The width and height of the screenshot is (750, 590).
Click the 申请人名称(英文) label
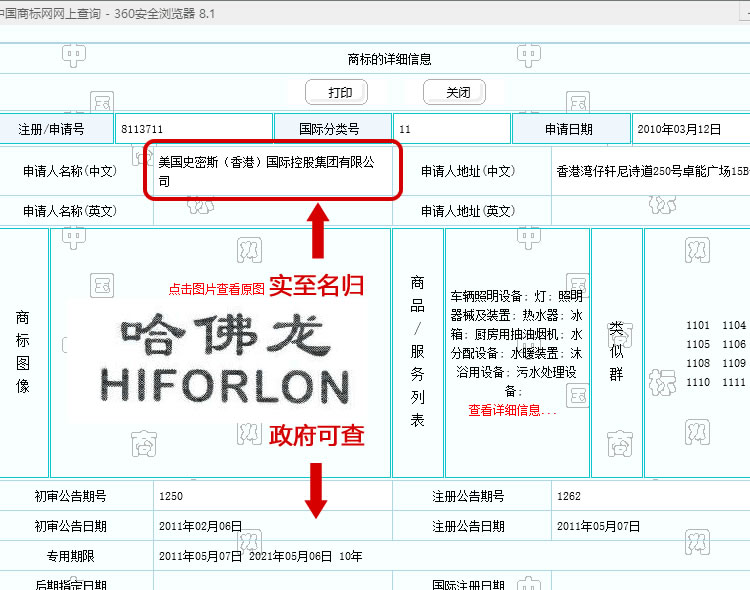70,211
